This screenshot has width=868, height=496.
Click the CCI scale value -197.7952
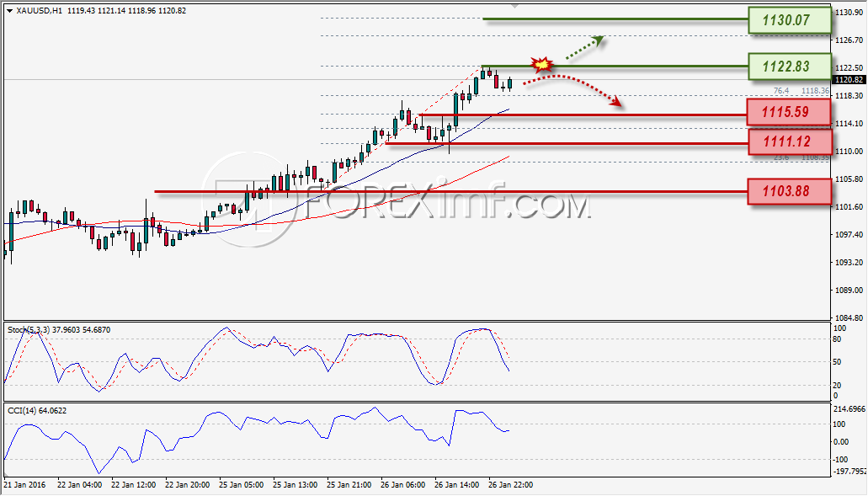(x=849, y=472)
